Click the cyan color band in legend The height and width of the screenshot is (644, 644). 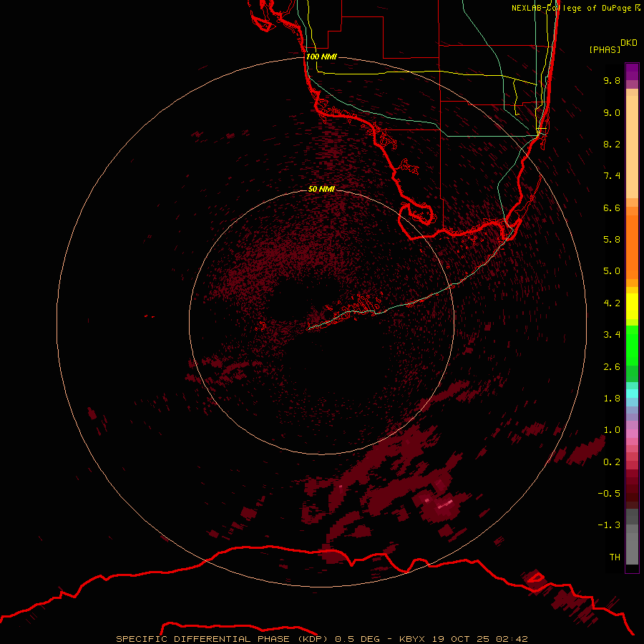click(x=632, y=394)
